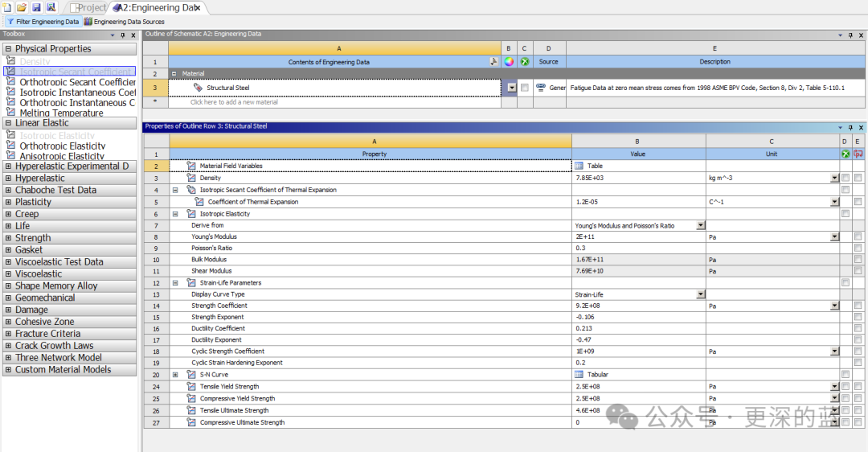Pin the Outline of Schematic panel
868x452 pixels.
tap(851, 35)
